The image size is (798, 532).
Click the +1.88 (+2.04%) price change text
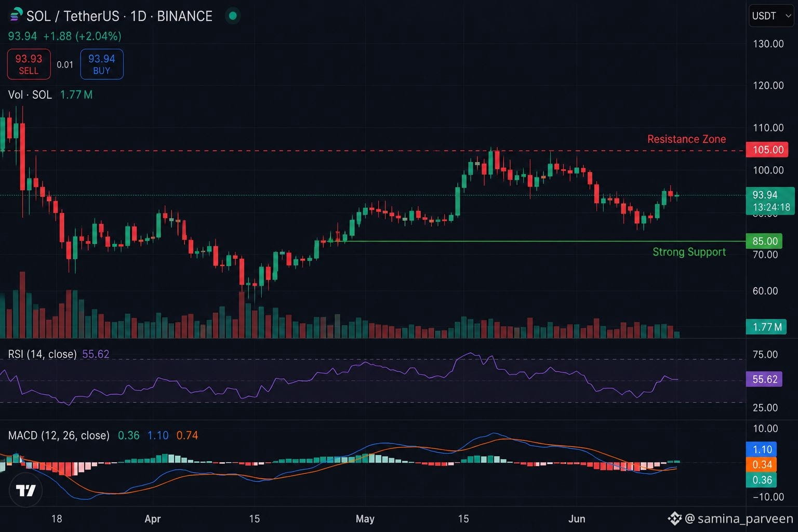[82, 36]
